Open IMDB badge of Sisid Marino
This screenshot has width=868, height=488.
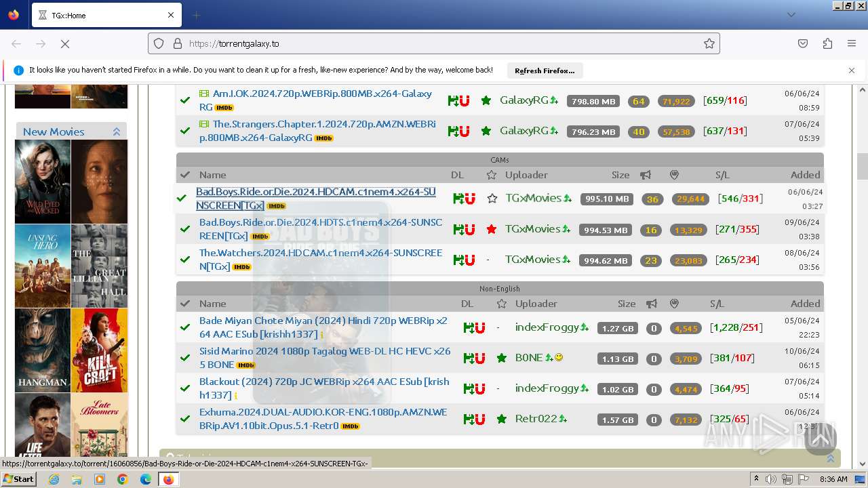[x=245, y=365]
